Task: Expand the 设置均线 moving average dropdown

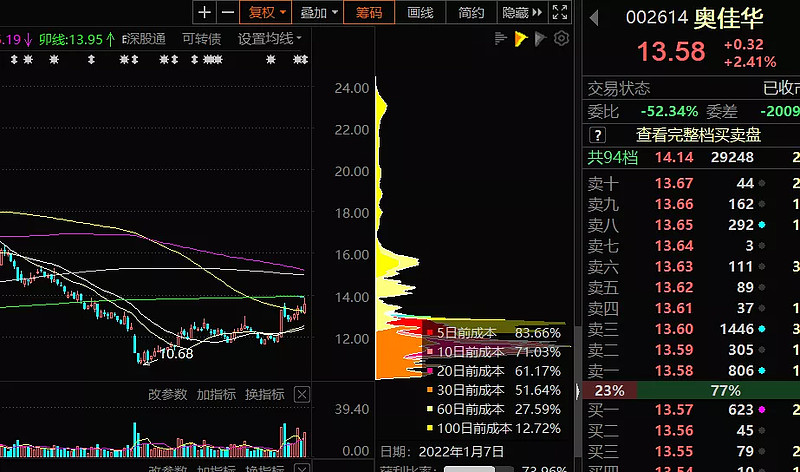Action: pyautogui.click(x=270, y=38)
